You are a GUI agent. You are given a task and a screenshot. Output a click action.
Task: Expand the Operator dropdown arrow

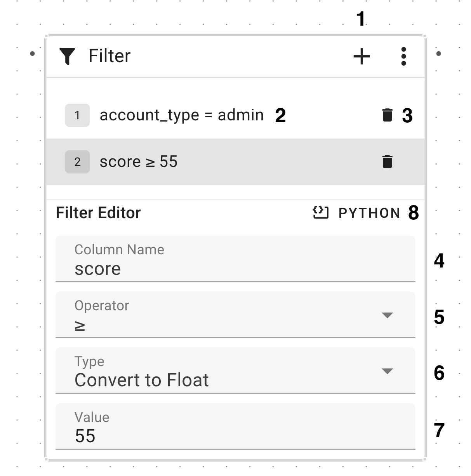[x=387, y=315]
